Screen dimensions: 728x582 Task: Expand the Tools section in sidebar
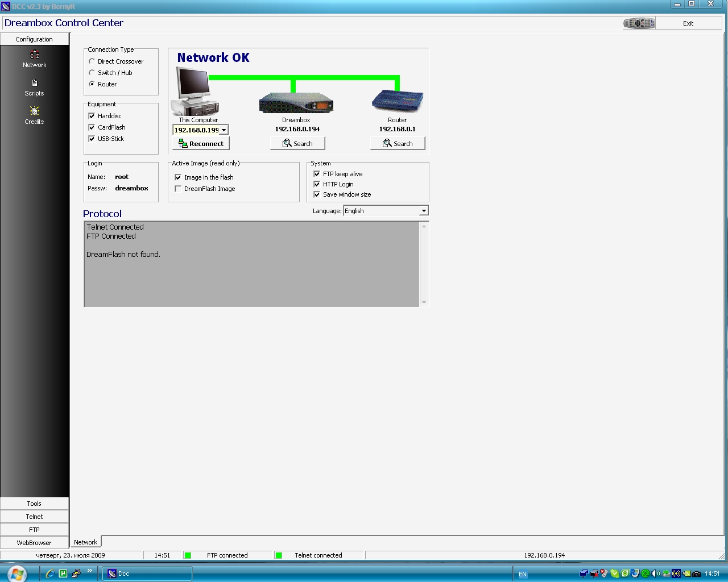click(x=34, y=504)
